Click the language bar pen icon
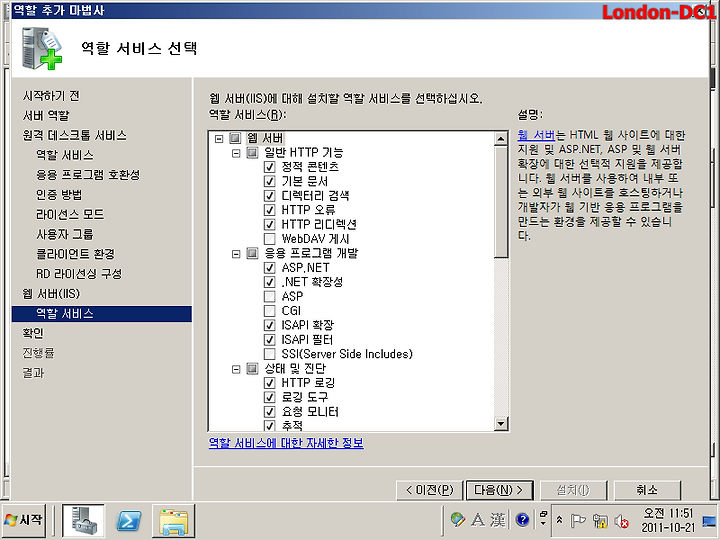The image size is (720, 540). (x=457, y=520)
